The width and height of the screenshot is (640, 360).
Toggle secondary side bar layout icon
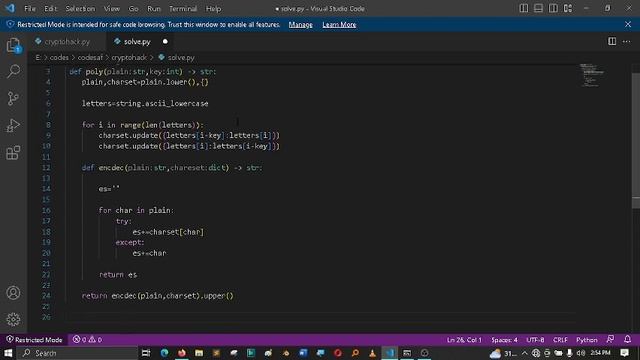[553, 8]
